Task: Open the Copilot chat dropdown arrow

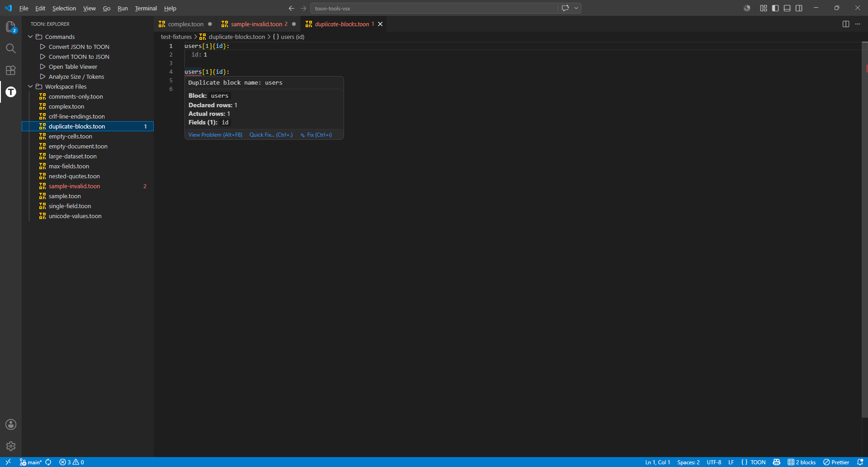Action: click(576, 8)
